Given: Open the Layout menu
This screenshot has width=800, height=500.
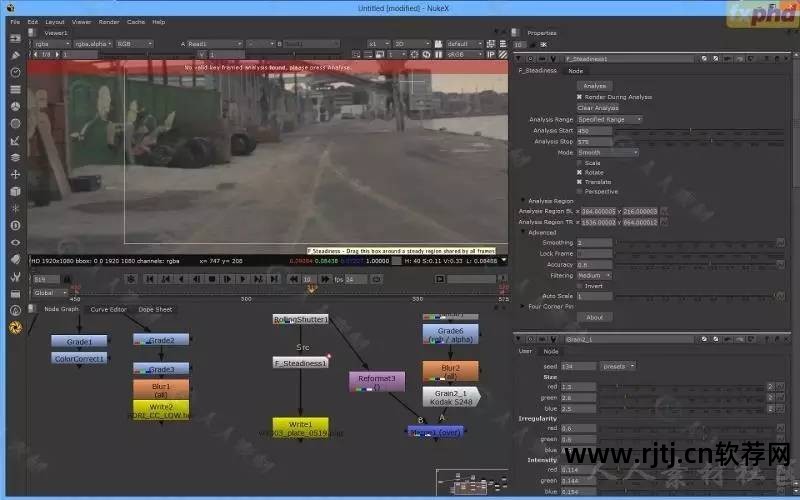Looking at the screenshot, I should [x=55, y=22].
